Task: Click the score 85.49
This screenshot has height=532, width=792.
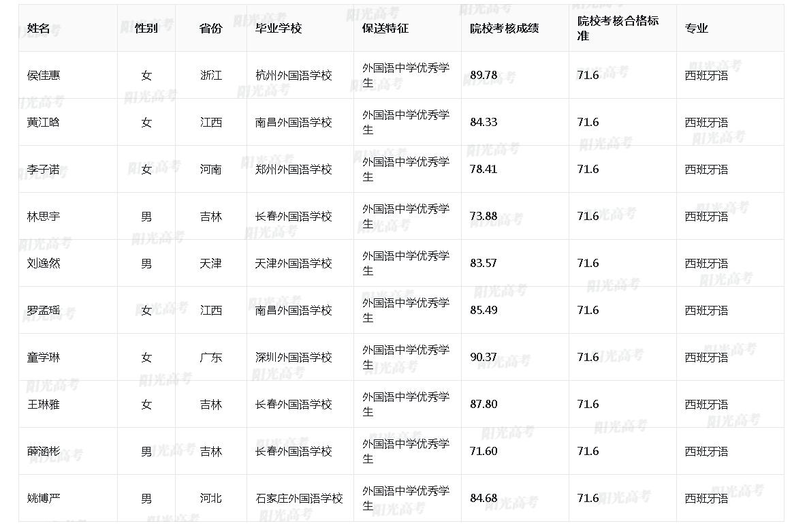Action: [484, 310]
